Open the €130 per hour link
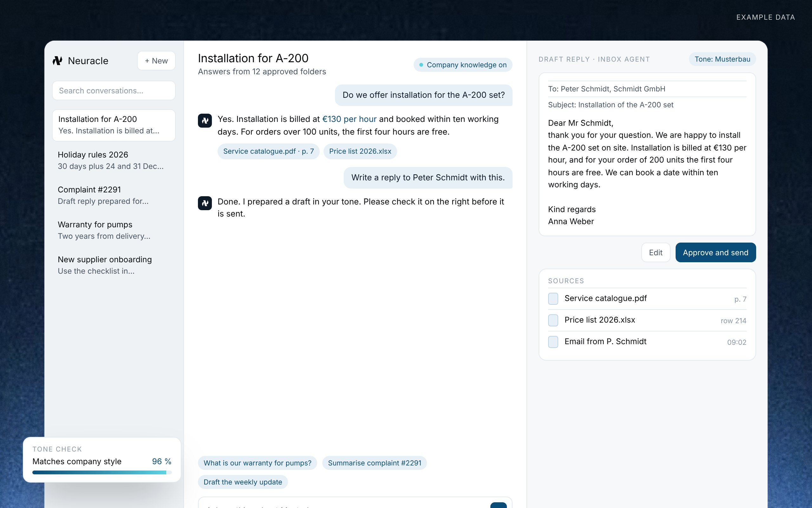 tap(349, 119)
